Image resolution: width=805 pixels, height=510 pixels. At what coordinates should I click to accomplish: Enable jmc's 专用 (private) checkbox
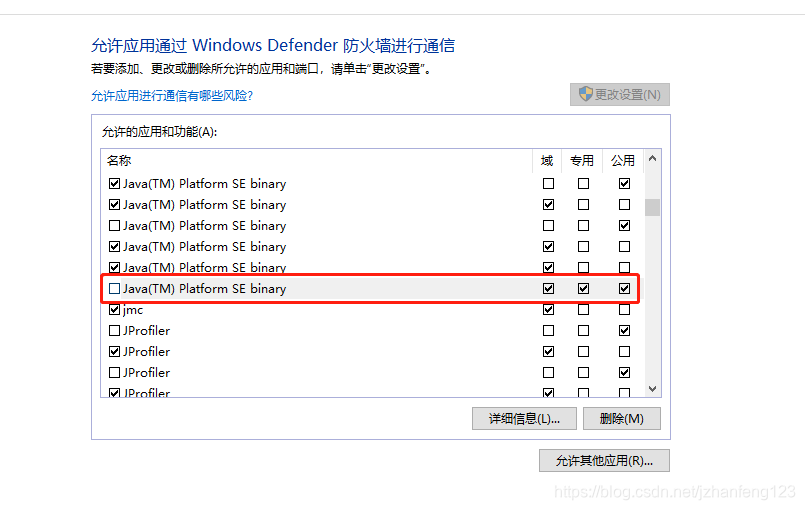[583, 310]
